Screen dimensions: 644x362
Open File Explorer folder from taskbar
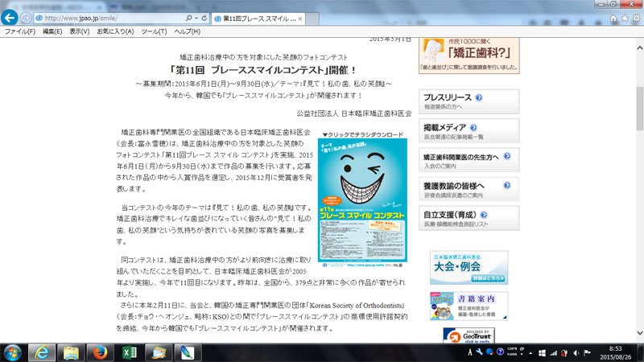pos(71,352)
